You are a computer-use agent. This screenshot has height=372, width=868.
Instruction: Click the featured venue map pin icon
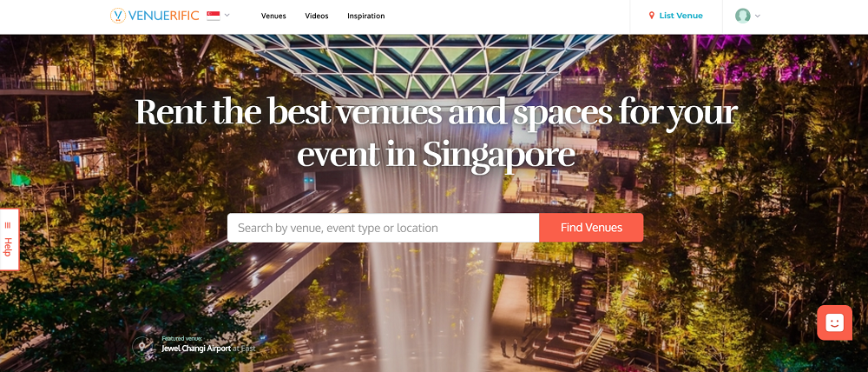[x=143, y=347]
